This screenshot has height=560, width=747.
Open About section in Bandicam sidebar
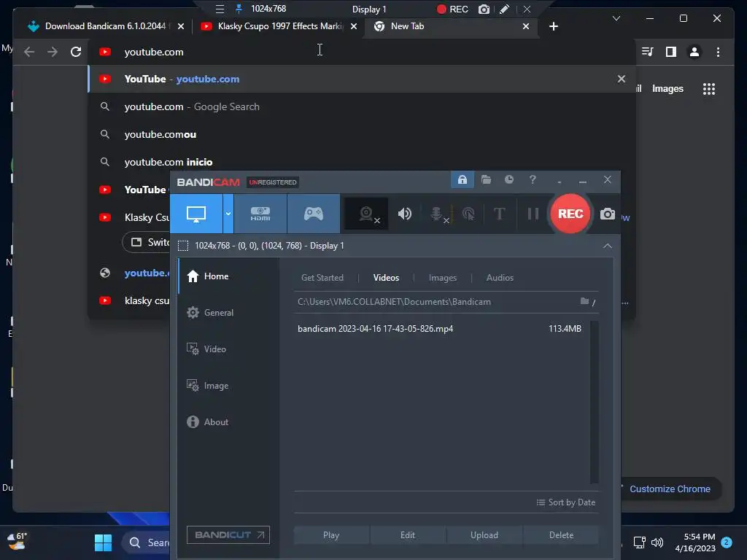[228, 422]
